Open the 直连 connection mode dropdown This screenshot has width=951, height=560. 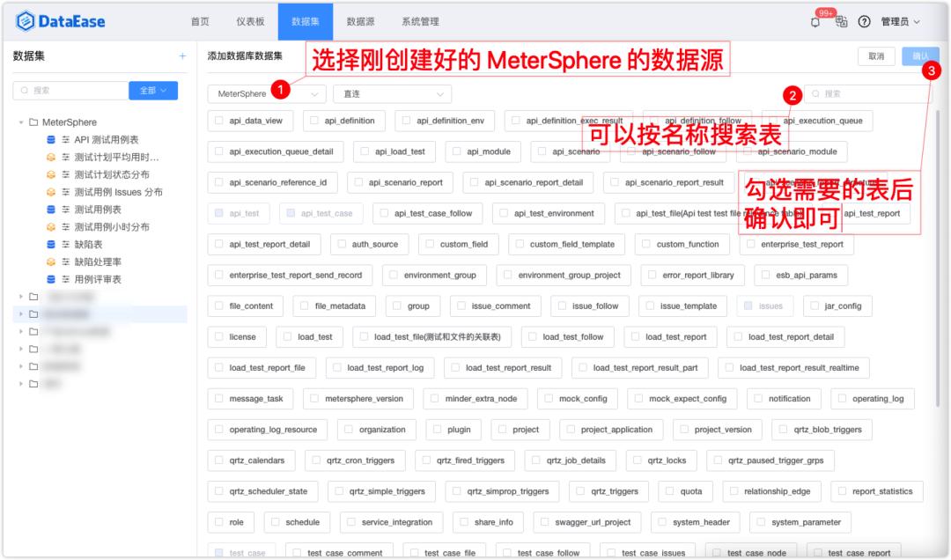tap(392, 92)
